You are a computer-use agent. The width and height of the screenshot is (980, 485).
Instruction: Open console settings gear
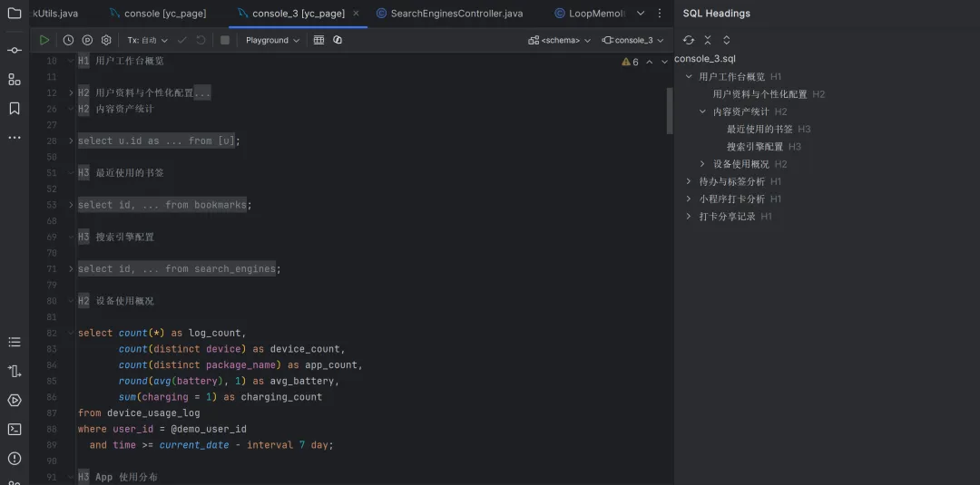click(x=106, y=40)
